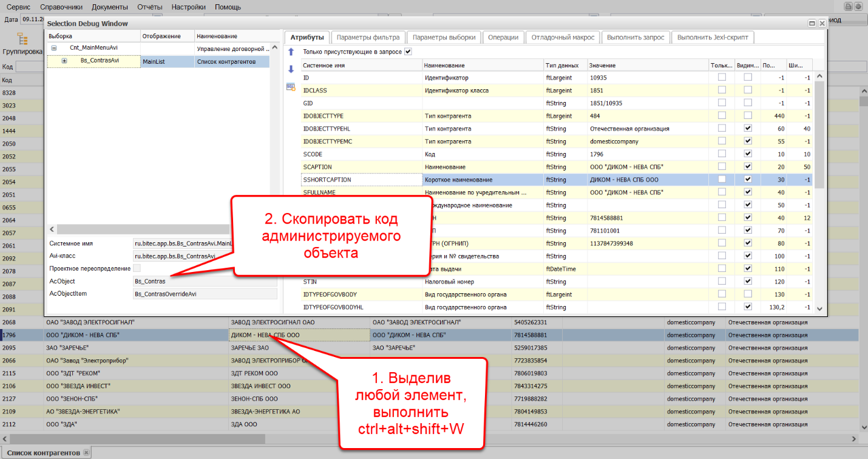This screenshot has width=868, height=459.
Task: Click the blue move-down arrow icon
Action: tap(291, 69)
